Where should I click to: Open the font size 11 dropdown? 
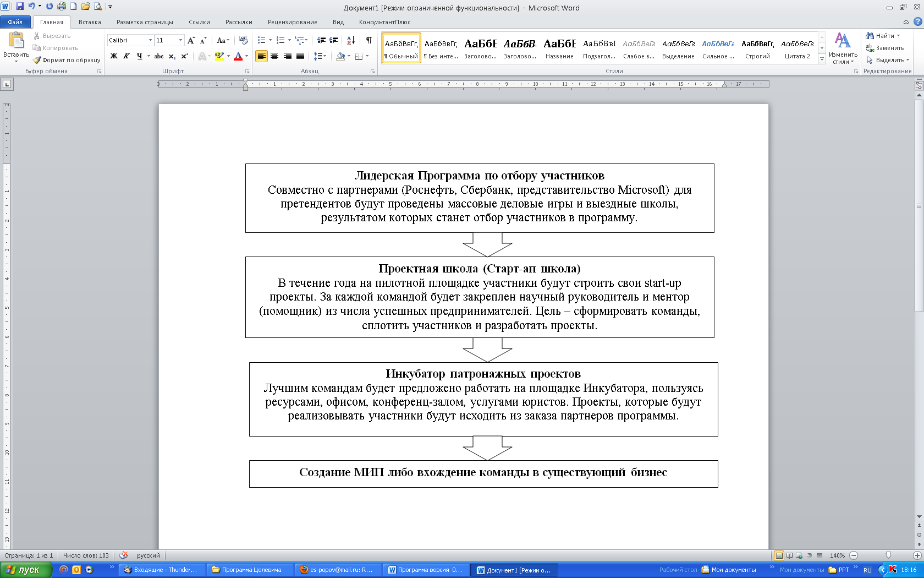tap(180, 40)
